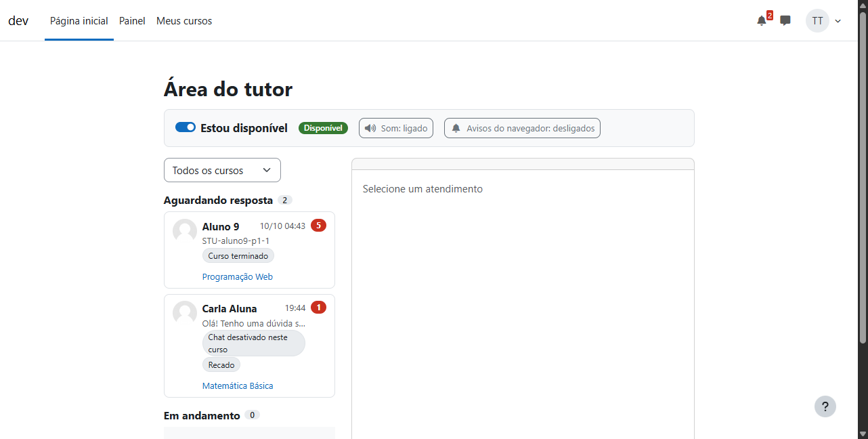Screen dimensions: 868x439
Task: Select the Aluno 9 conversation name
Action: pyautogui.click(x=221, y=227)
